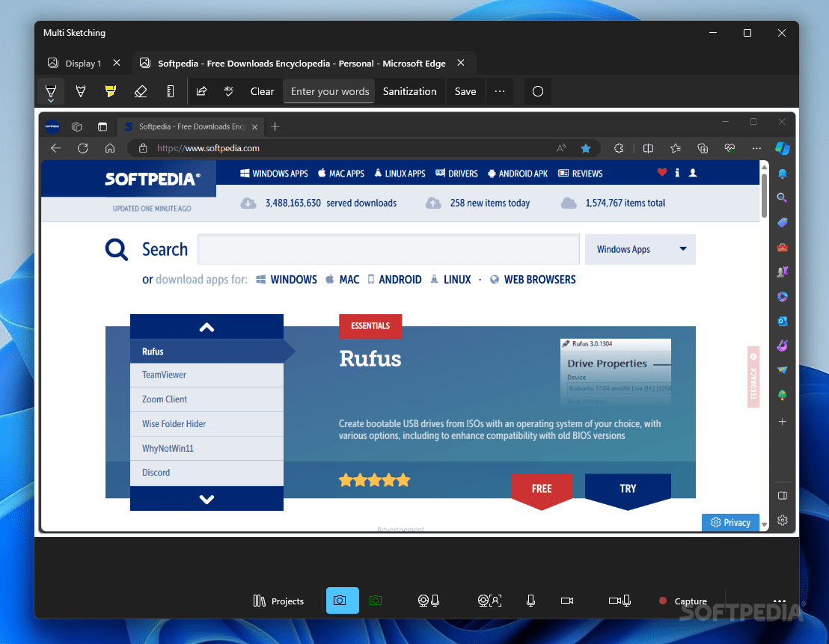Viewport: 829px width, 644px height.
Task: Open REVIEWS menu
Action: click(x=581, y=174)
